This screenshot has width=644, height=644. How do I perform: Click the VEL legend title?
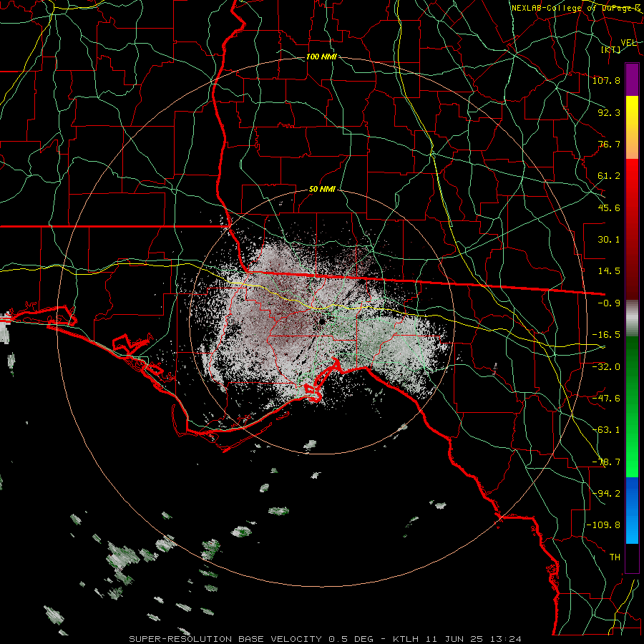pos(629,42)
